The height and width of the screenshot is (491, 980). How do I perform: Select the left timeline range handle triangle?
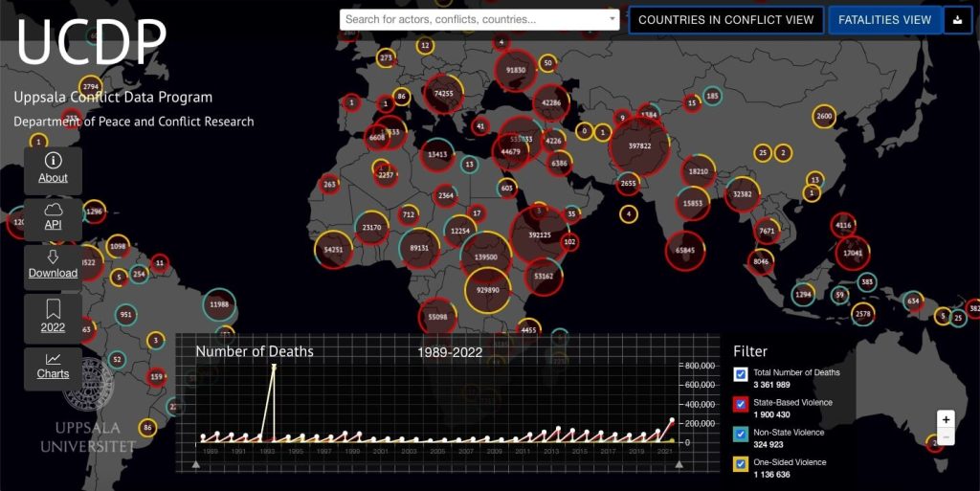click(x=195, y=464)
